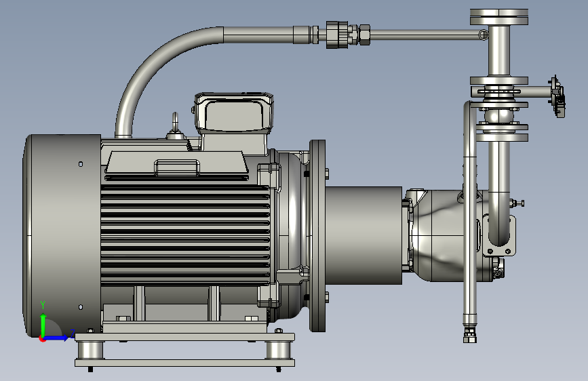Click the valve handle at the right side
This screenshot has height=381, width=588.
(557, 96)
